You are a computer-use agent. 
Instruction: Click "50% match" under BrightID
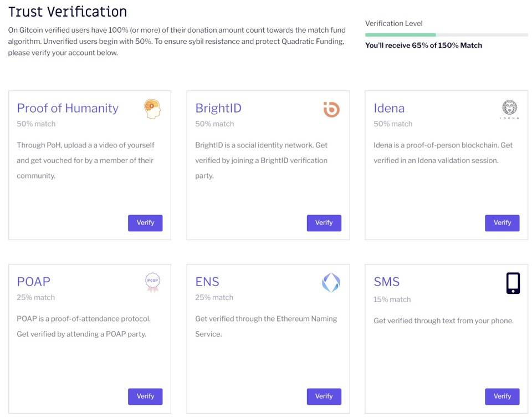coord(214,124)
